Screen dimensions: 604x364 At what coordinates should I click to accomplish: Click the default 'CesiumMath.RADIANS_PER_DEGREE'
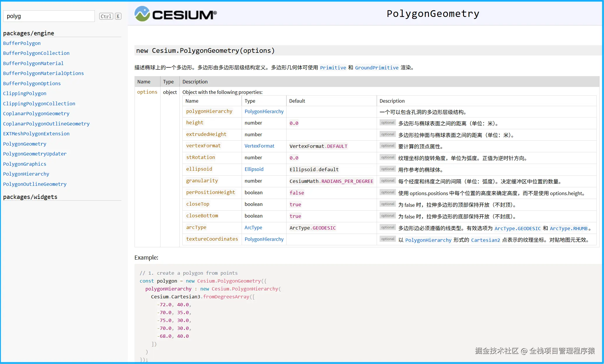pos(331,181)
